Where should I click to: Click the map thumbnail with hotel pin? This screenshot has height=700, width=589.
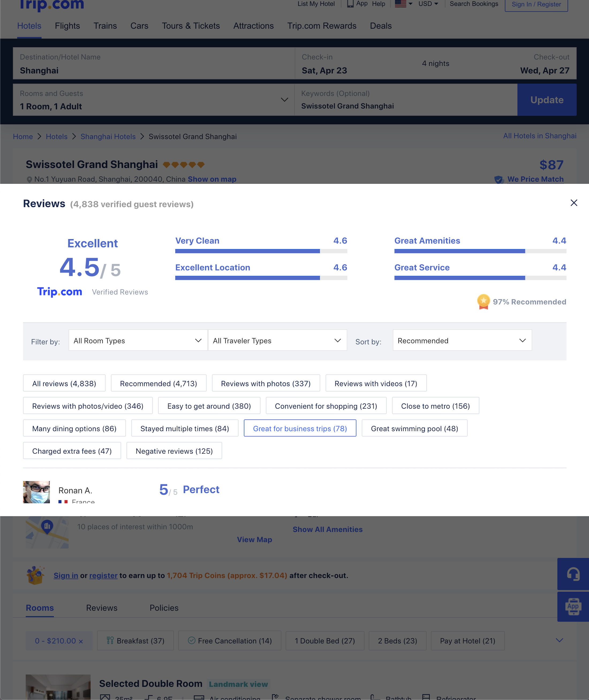(47, 532)
